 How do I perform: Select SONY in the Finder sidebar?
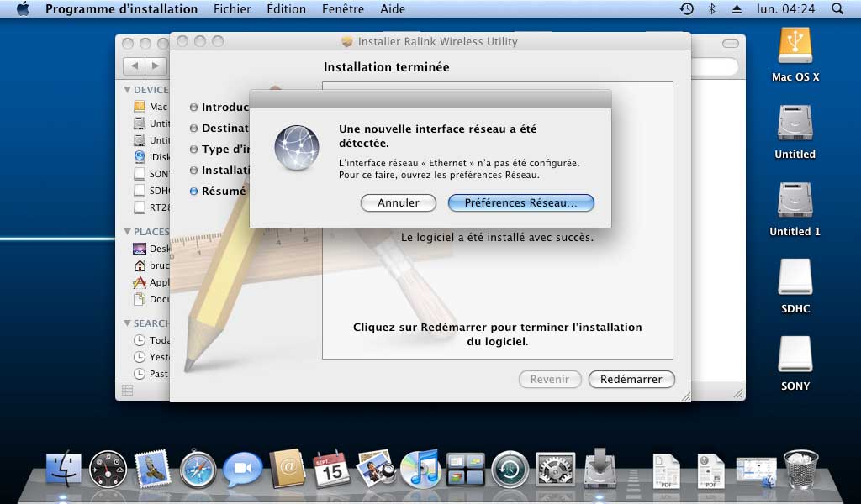(x=151, y=174)
